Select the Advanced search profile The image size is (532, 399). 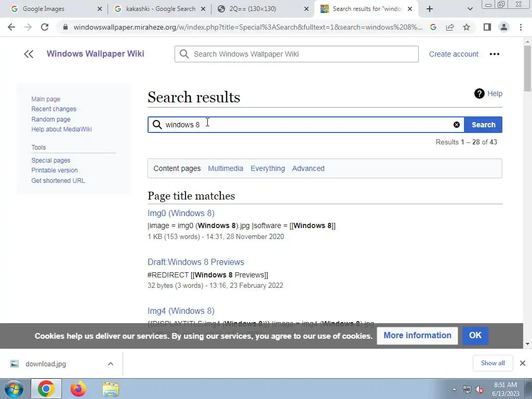[308, 168]
